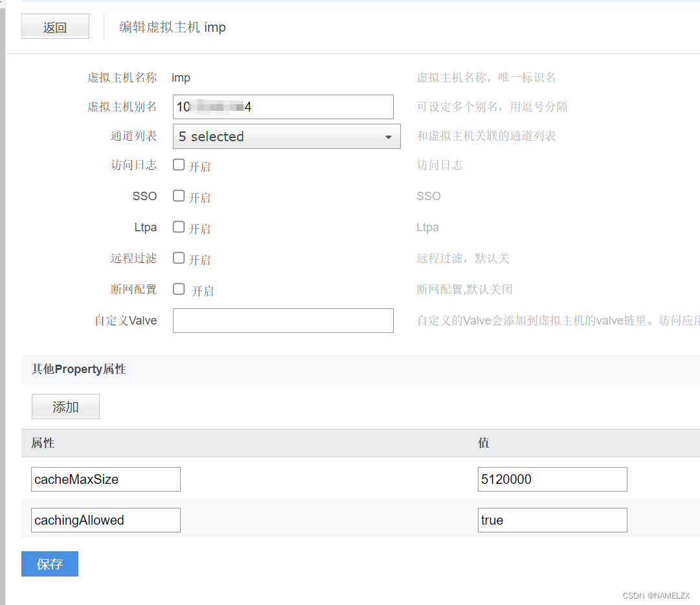This screenshot has width=700, height=605.
Task: Click the cachingAllowed property name field
Action: [x=106, y=520]
